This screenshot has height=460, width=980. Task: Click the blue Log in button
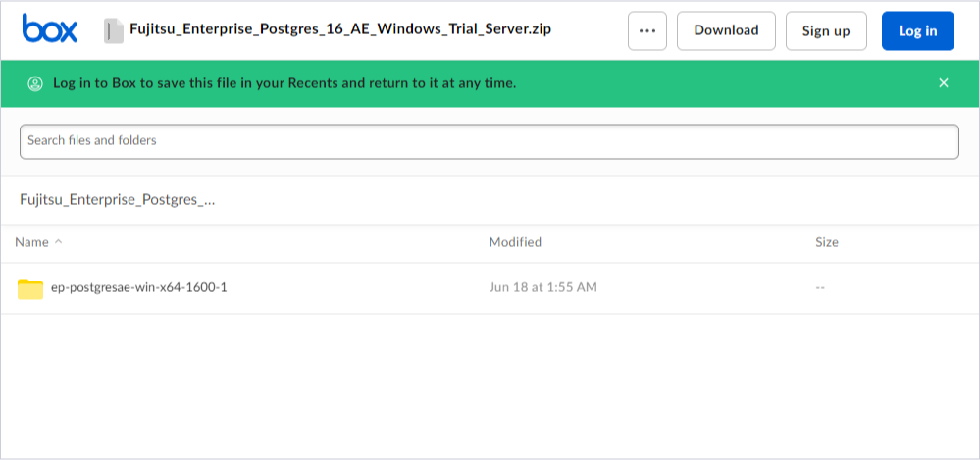pyautogui.click(x=918, y=30)
